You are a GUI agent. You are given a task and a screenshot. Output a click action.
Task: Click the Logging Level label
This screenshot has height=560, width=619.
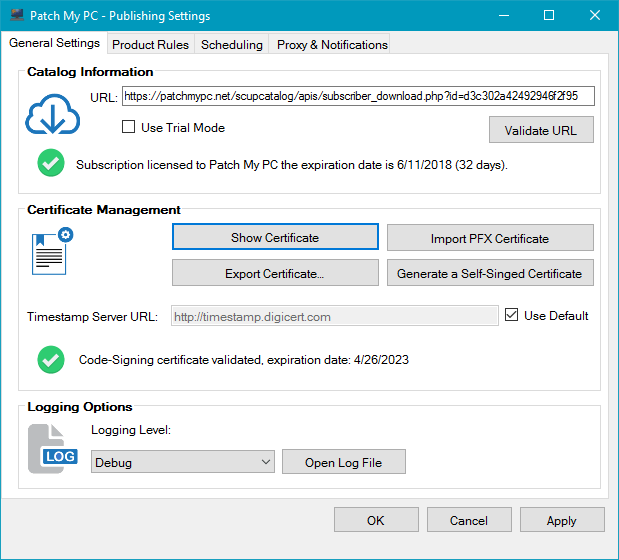131,430
